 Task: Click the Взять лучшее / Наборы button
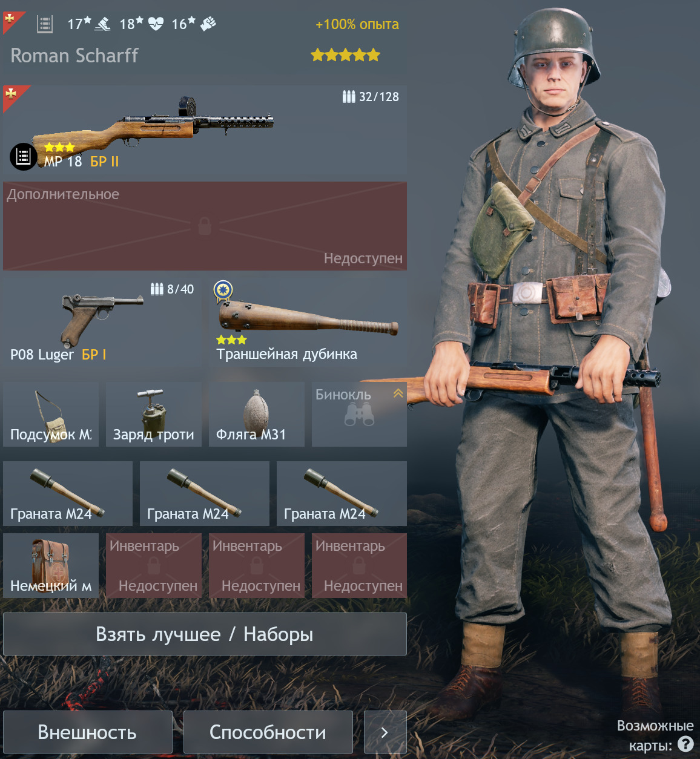(x=205, y=634)
